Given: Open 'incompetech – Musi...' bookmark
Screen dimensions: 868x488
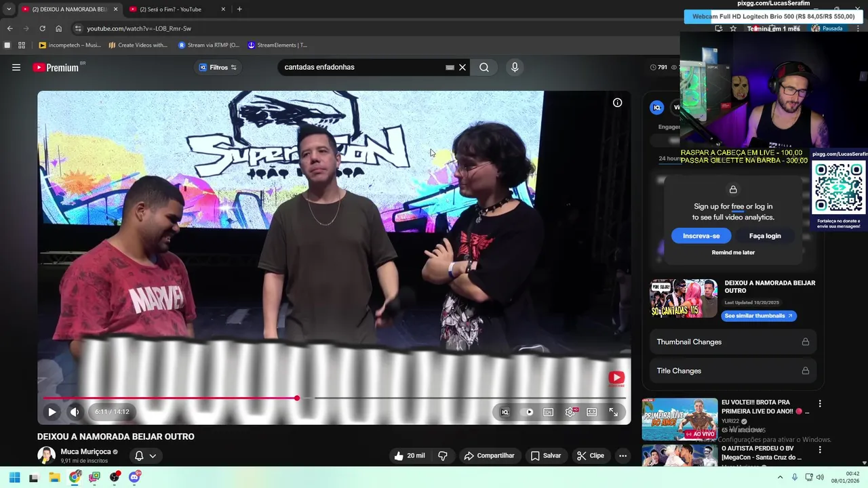Looking at the screenshot, I should click(70, 45).
